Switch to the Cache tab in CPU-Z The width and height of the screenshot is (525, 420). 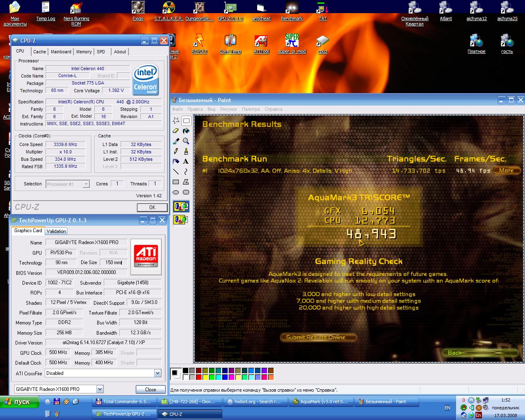39,52
